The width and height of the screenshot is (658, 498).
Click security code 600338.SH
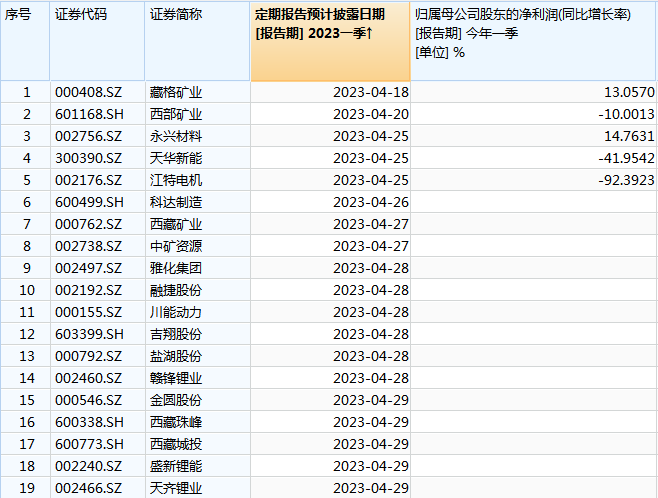(x=89, y=422)
